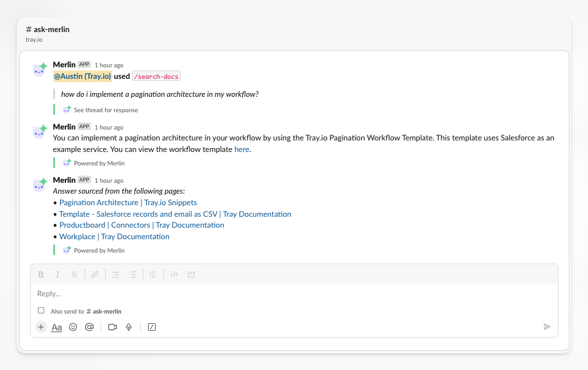
Task: Click Merlin avatar on first message
Action: click(40, 69)
